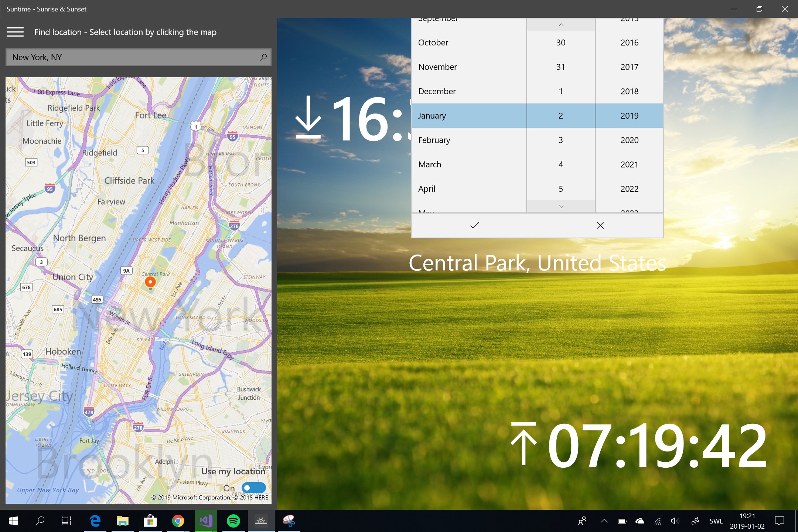
Task: Open the hamburger navigation menu
Action: point(15,32)
